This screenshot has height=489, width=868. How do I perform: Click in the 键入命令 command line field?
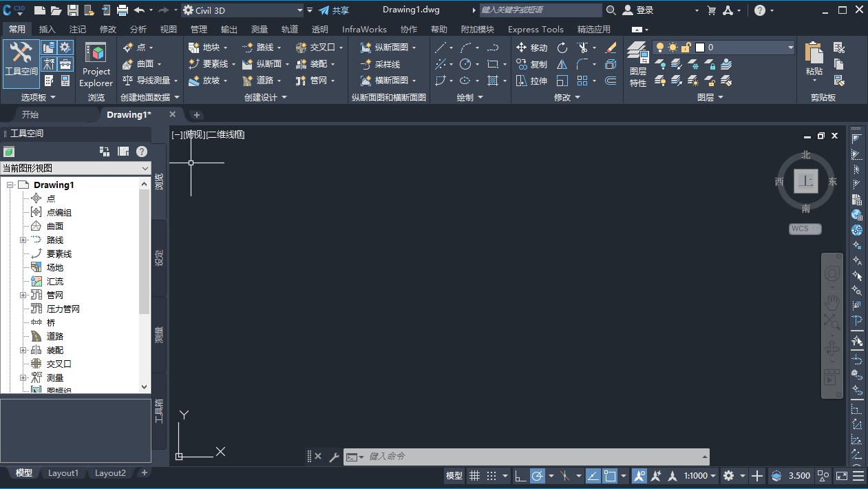pyautogui.click(x=530, y=456)
